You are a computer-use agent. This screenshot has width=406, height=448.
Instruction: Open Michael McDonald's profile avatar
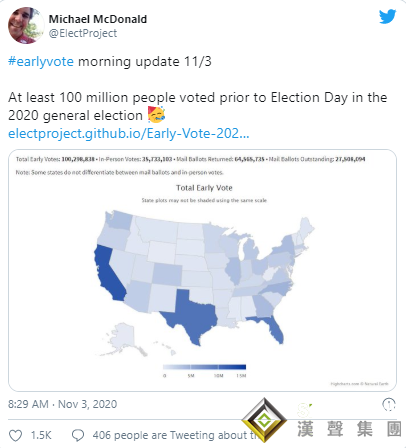pos(26,25)
